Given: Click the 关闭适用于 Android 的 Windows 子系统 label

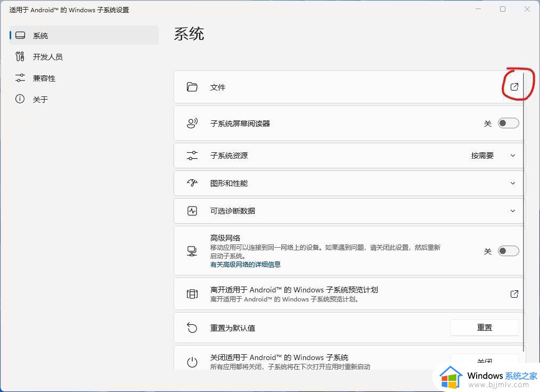Looking at the screenshot, I should [x=279, y=357].
